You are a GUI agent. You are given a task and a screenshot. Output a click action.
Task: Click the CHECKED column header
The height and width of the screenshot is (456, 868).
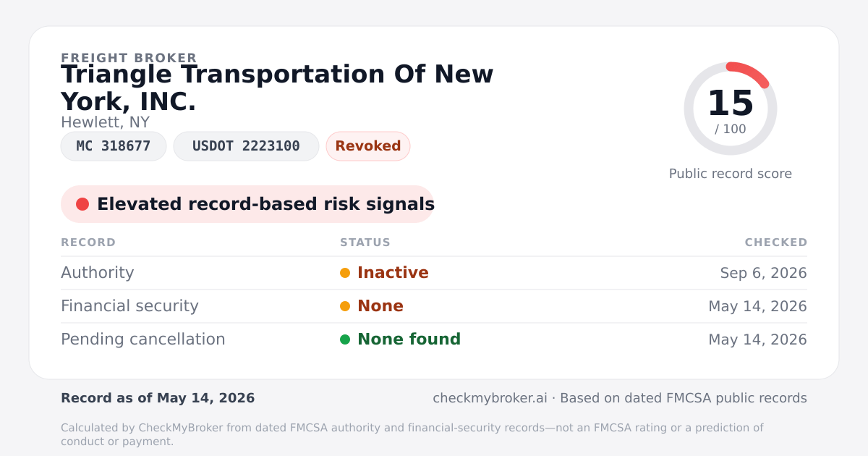(776, 242)
